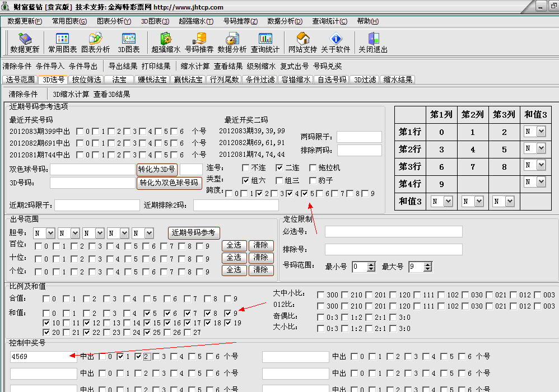
Task: Click the 转化为3D号 button
Action: pos(157,169)
